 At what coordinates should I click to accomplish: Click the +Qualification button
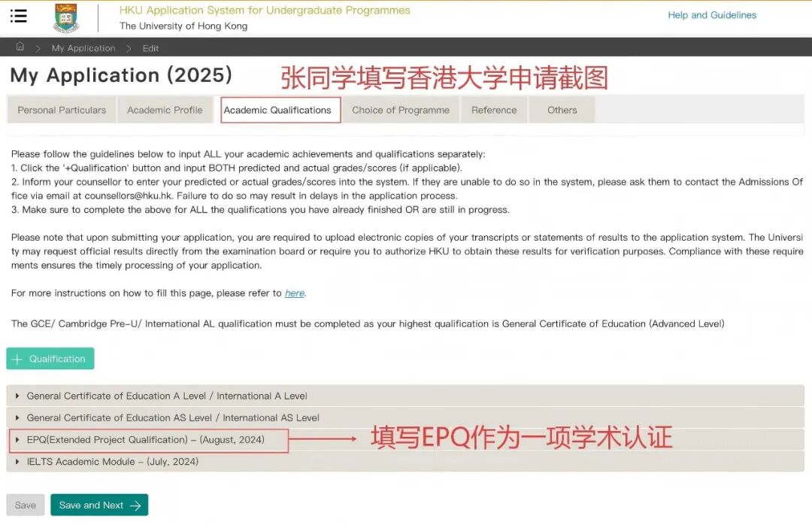[x=50, y=359]
